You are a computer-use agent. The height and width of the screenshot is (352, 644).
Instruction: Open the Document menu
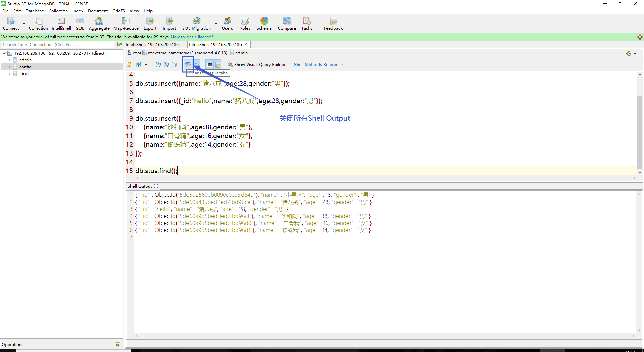pyautogui.click(x=98, y=11)
